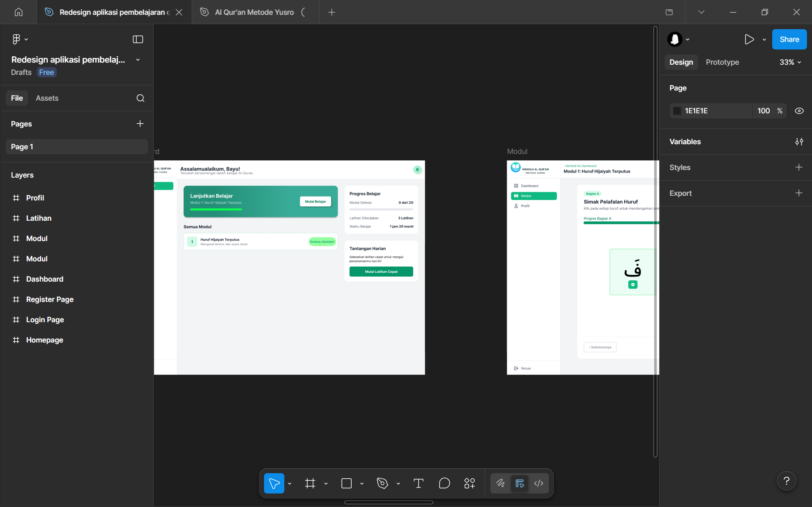
Task: Click the Modul frame label on canvas
Action: 517,151
